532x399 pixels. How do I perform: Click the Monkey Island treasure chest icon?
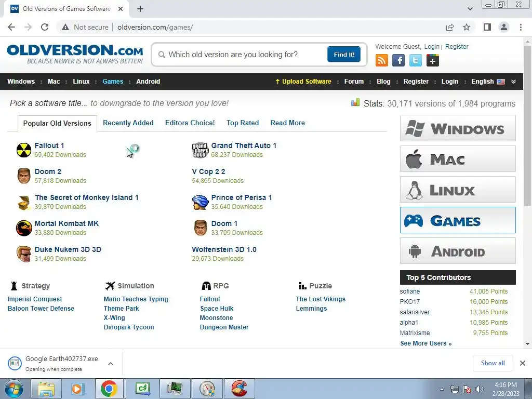(x=24, y=202)
